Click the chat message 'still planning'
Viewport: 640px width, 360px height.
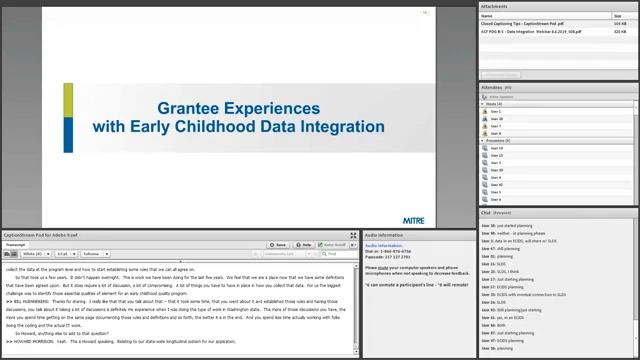coord(508,249)
